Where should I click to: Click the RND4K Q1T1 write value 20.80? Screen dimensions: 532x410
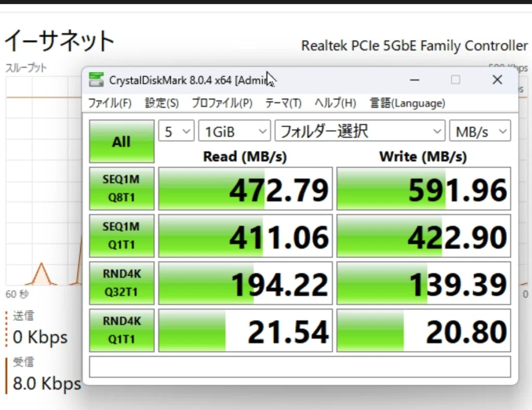pyautogui.click(x=423, y=330)
